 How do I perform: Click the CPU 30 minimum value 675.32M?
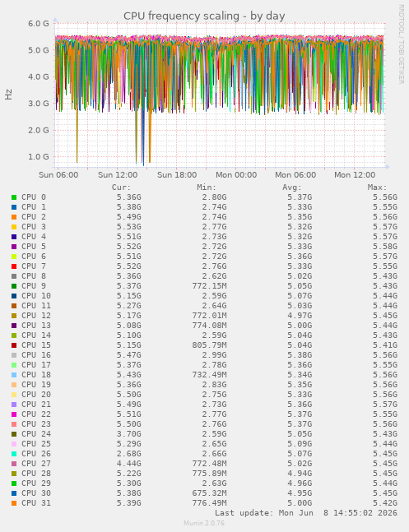tap(209, 493)
